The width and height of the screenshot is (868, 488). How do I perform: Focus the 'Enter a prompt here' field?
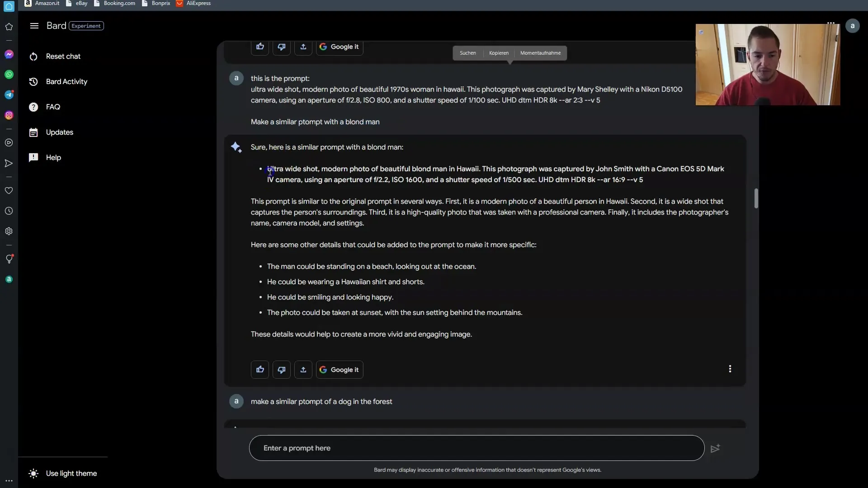pos(476,448)
